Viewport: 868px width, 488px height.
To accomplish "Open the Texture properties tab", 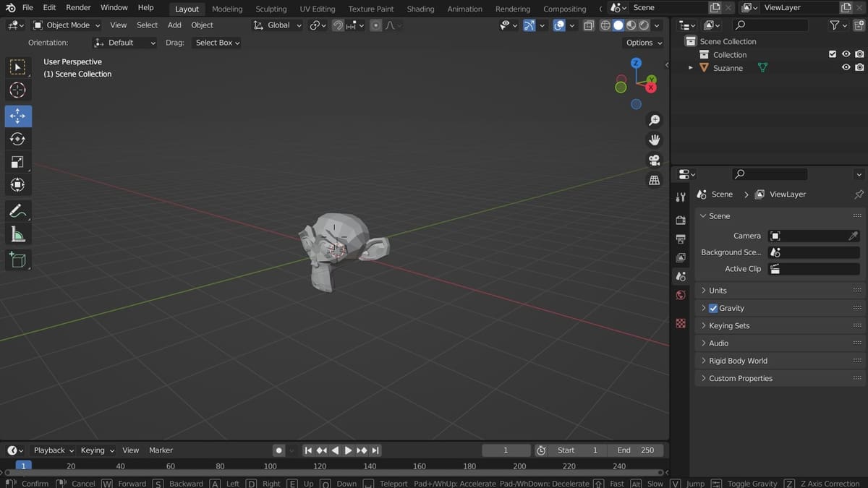I will coord(680,323).
